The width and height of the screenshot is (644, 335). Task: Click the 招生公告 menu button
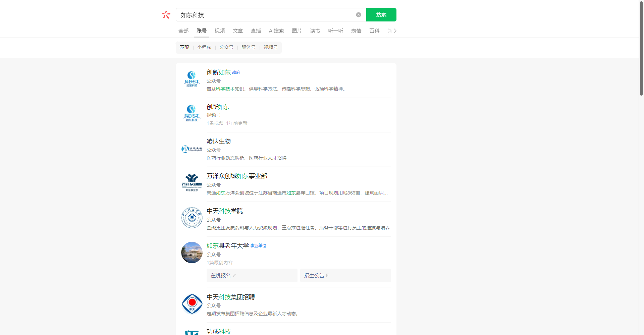tap(345, 275)
